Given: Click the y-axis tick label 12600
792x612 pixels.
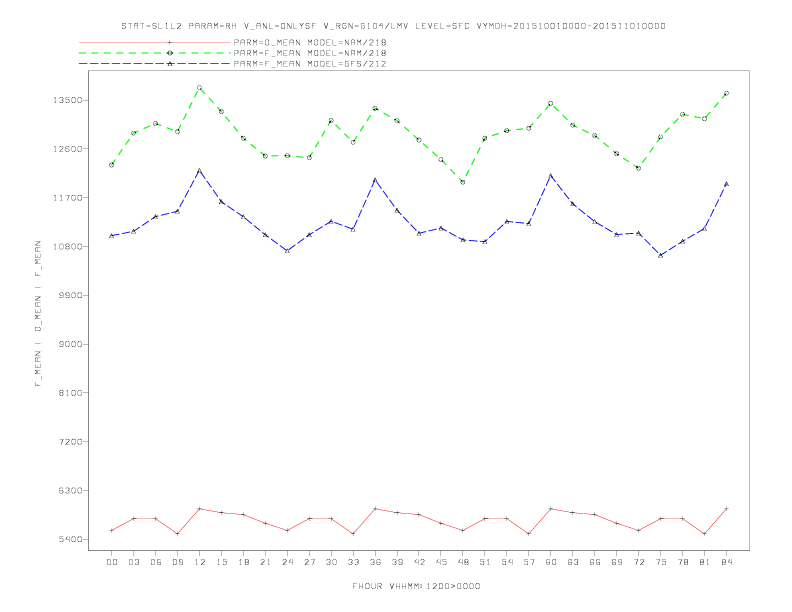Looking at the screenshot, I should click(x=68, y=148).
